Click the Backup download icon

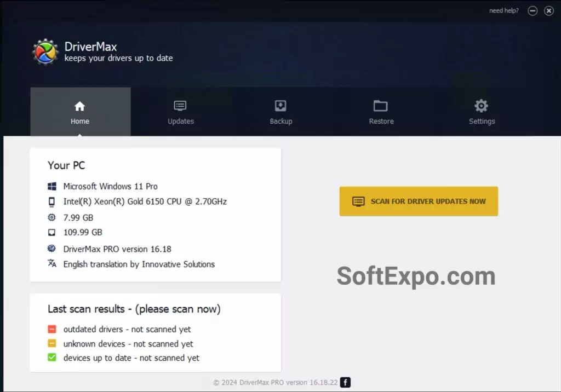tap(280, 106)
